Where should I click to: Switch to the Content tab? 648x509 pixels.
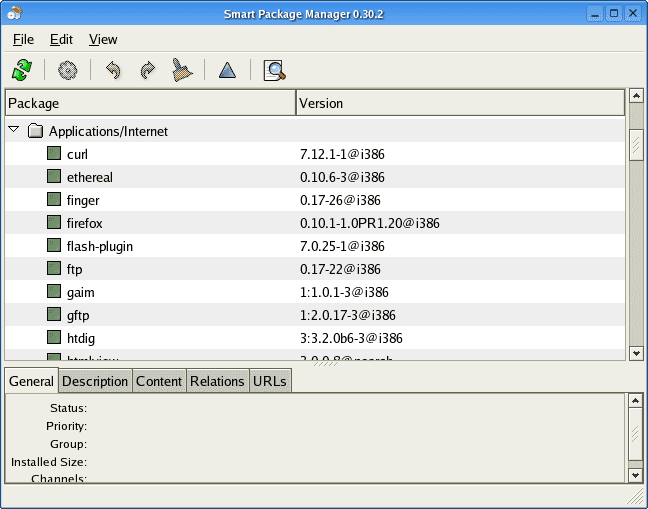(x=159, y=381)
